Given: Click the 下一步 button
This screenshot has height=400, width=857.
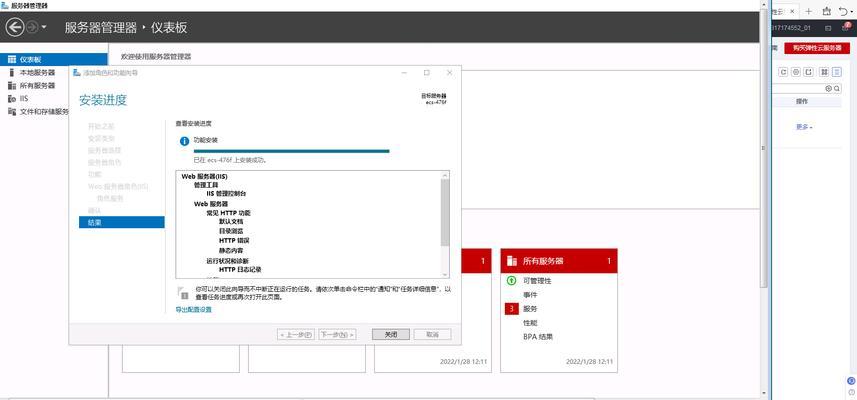Looking at the screenshot, I should click(337, 334).
